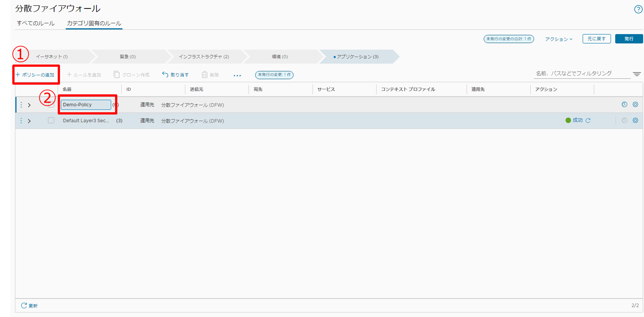Viewport: 644px width, 317px height.
Task: Click the 発行 publish button
Action: (629, 39)
